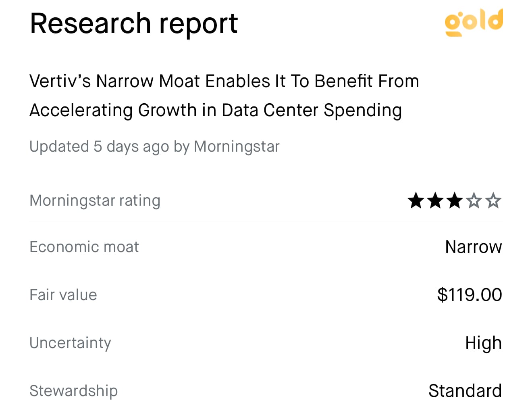Click the Research report heading
532x413 pixels.
(134, 23)
